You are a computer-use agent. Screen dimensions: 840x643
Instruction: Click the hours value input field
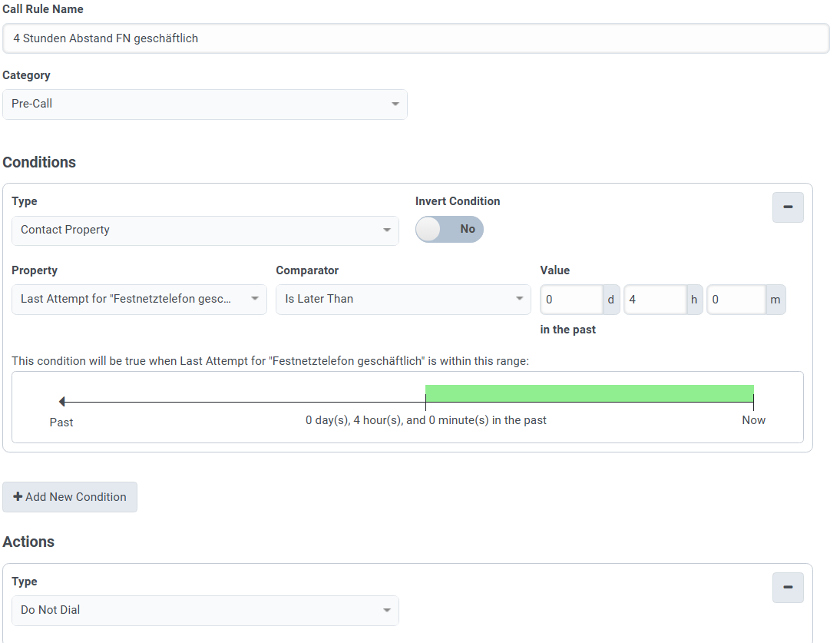tap(655, 300)
